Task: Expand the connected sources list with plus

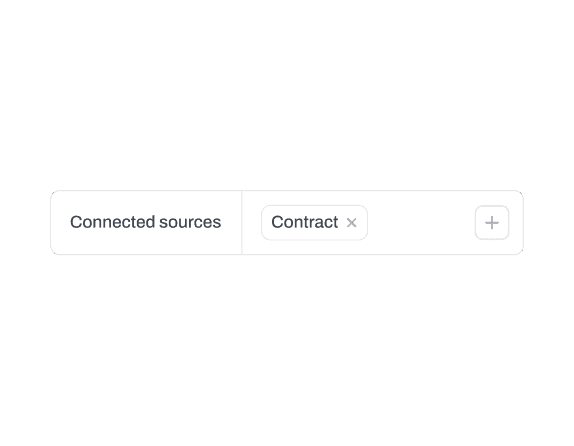Action: click(492, 223)
